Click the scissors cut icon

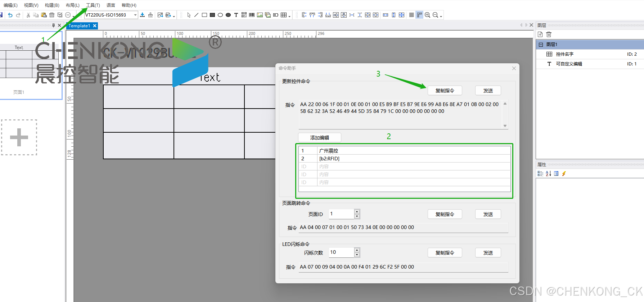coord(28,15)
